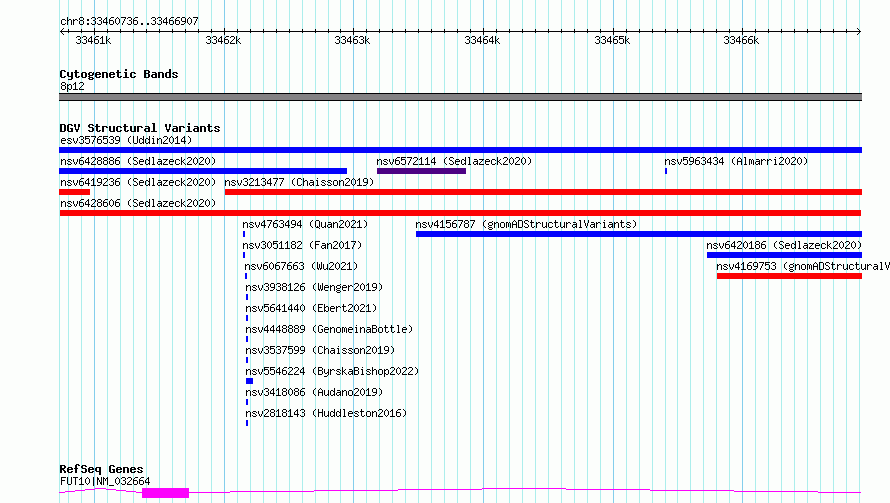Click the RefSeq Genes track title
This screenshot has width=890, height=503.
pyautogui.click(x=101, y=469)
